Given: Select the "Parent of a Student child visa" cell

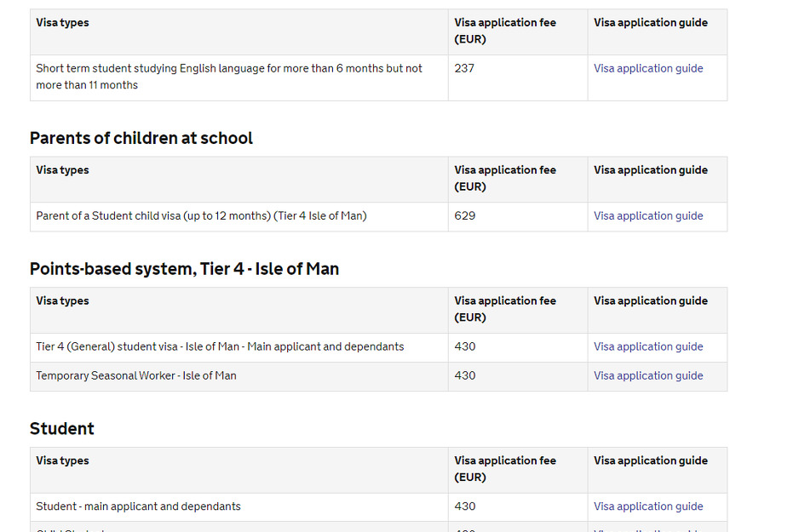Looking at the screenshot, I should 239,217.
